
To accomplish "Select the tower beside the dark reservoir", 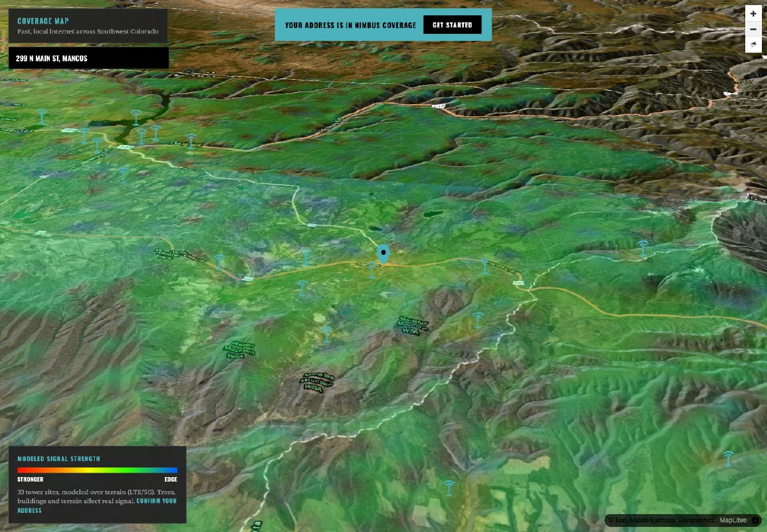I will (136, 117).
